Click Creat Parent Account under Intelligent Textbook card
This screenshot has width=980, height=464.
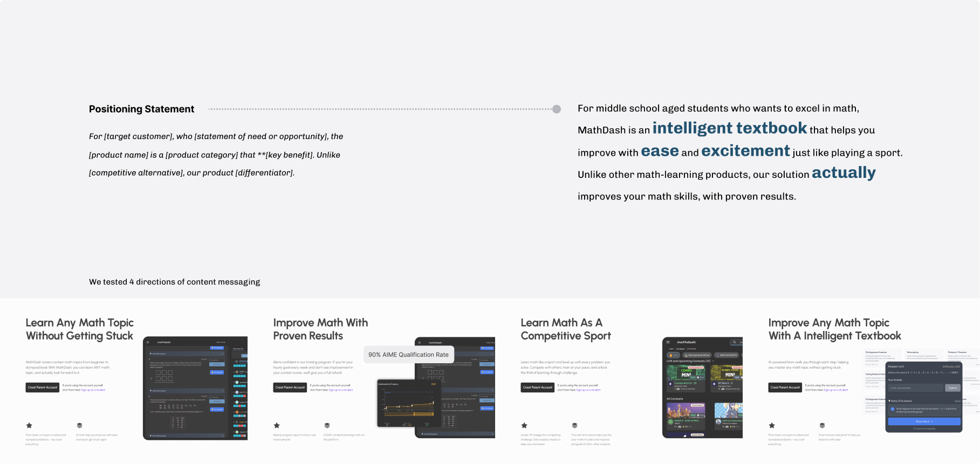(785, 387)
